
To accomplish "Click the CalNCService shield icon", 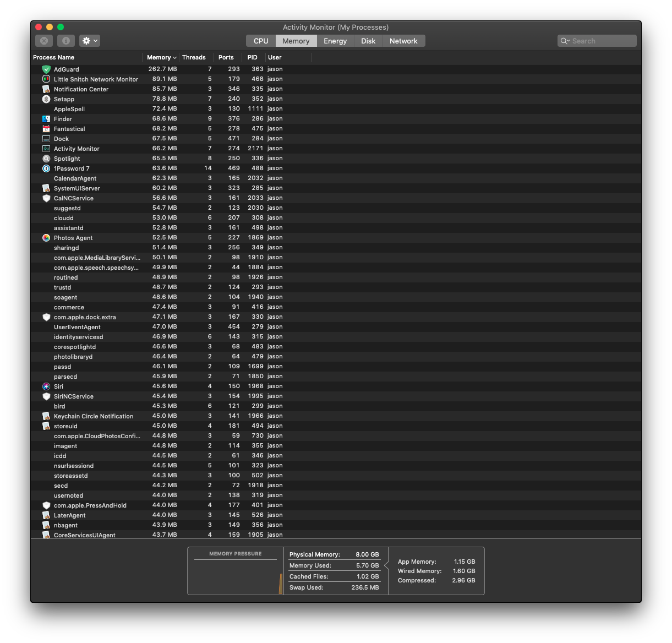I will click(46, 198).
